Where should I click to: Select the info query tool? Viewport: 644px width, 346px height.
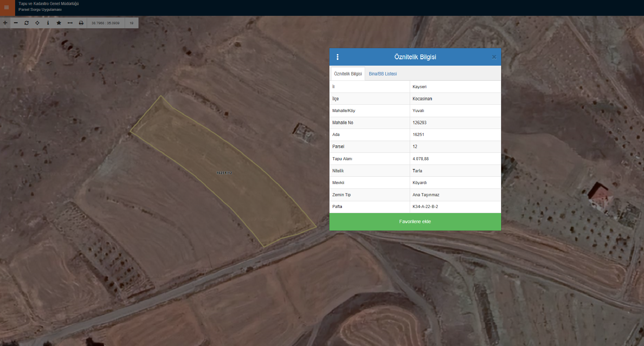tap(48, 23)
